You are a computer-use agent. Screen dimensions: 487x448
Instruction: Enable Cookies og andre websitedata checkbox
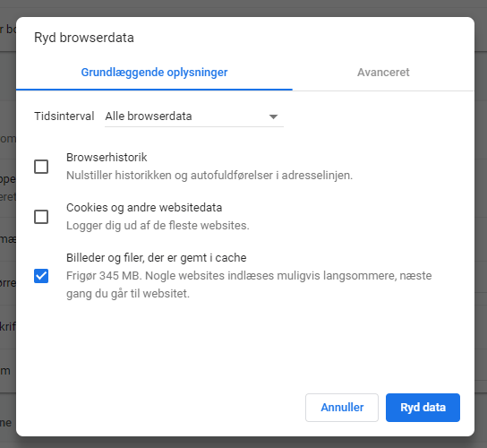coord(41,217)
